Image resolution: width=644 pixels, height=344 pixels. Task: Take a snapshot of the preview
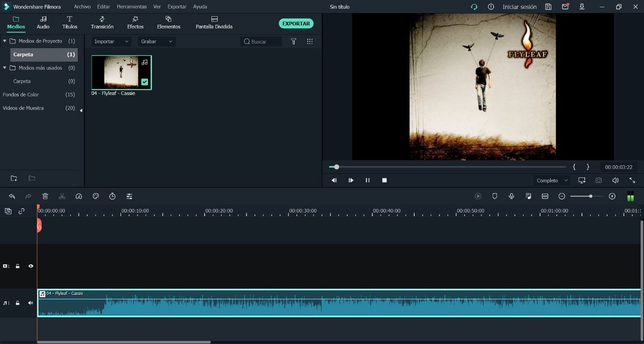[x=598, y=180]
